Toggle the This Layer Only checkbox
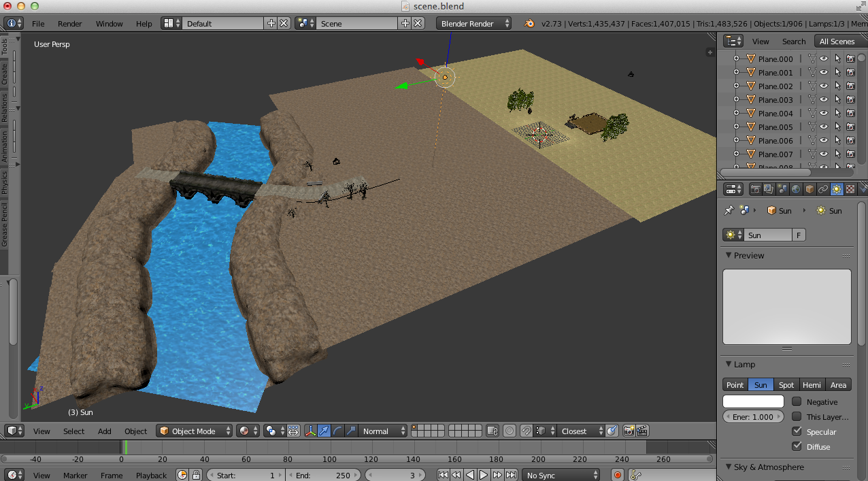 click(797, 416)
